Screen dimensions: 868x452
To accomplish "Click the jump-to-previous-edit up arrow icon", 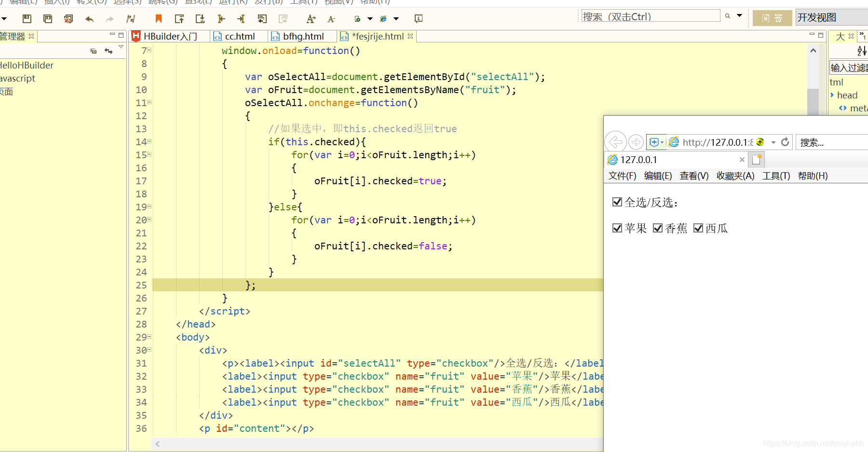I will [179, 19].
